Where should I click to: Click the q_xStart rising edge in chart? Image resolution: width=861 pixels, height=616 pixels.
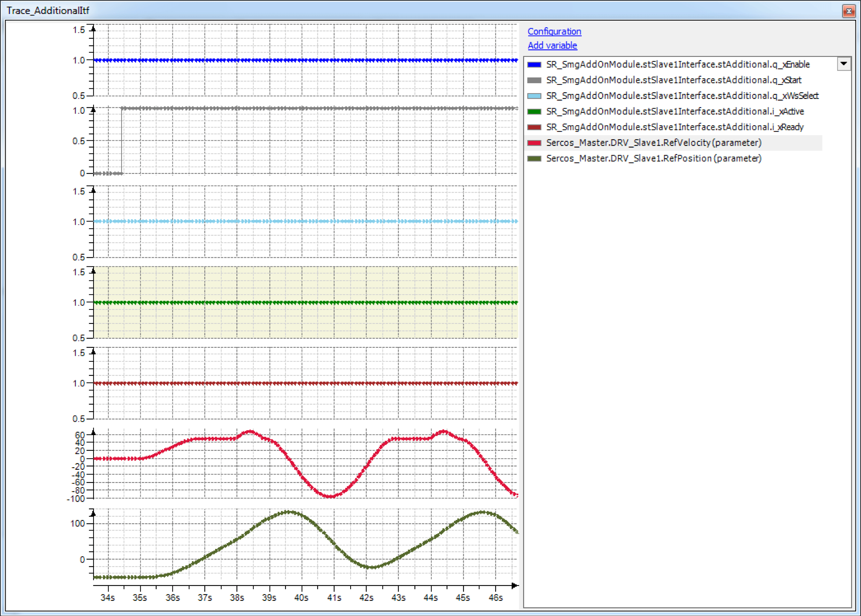122,140
